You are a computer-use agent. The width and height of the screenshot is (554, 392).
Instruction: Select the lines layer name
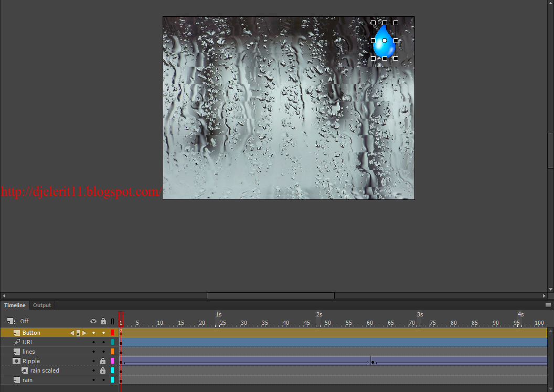point(29,352)
